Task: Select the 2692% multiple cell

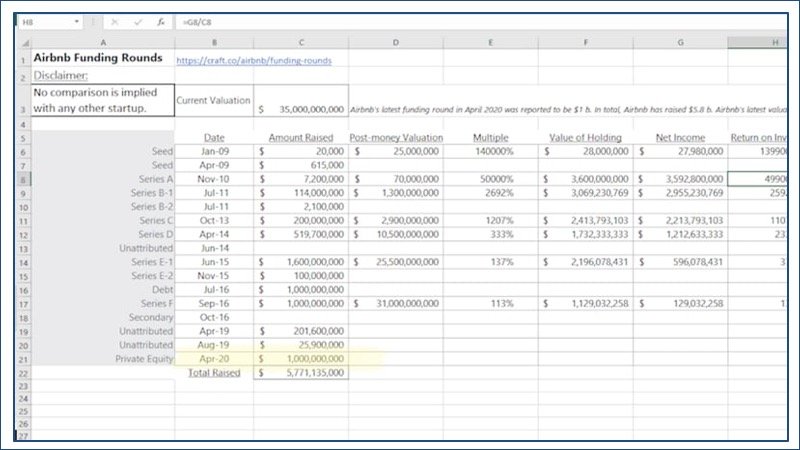Action: pyautogui.click(x=490, y=193)
